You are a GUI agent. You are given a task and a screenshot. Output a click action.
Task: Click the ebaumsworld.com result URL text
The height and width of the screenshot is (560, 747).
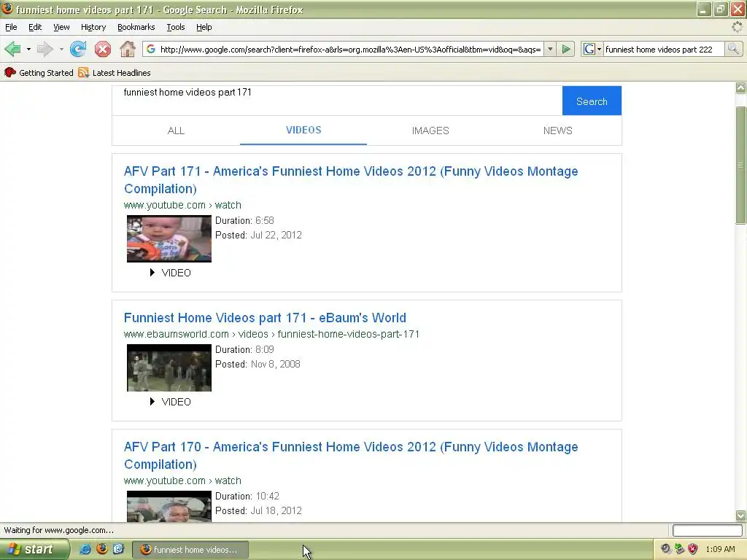tap(271, 334)
